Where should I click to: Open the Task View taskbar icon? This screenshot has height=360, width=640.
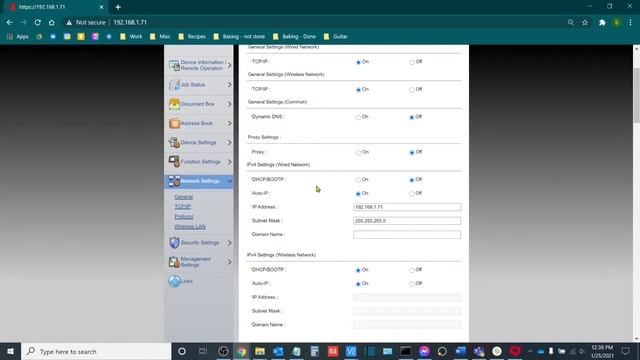(203, 351)
